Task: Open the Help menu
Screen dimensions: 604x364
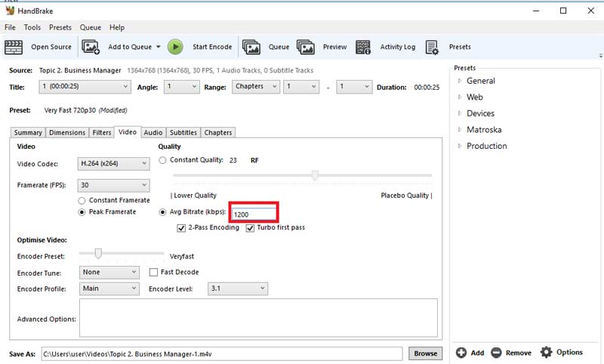Action: tap(117, 27)
